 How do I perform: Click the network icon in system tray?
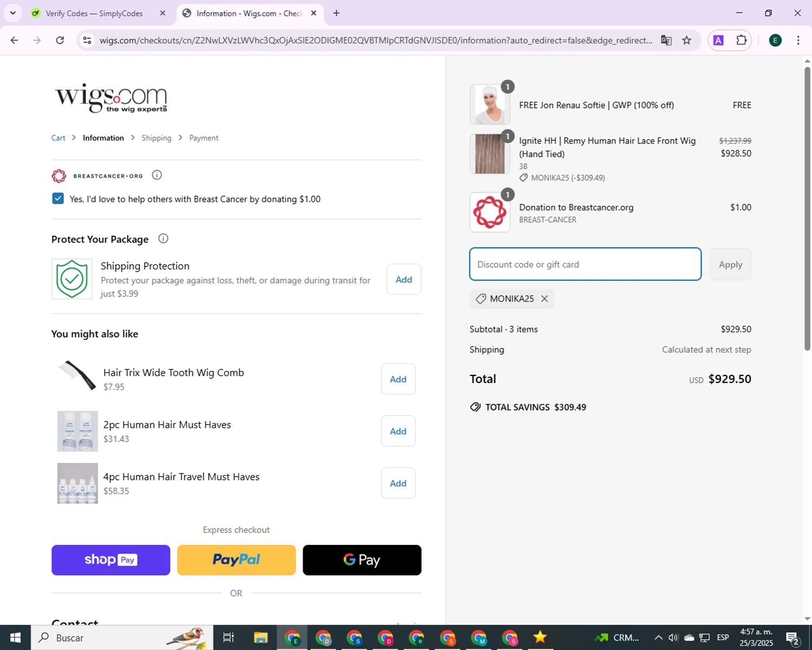[x=704, y=638]
